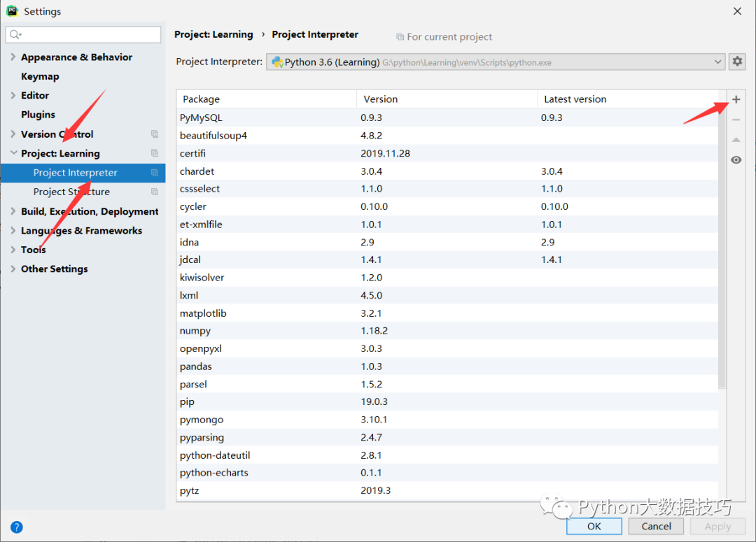Click the minus icon to uninstall package
The width and height of the screenshot is (756, 542).
[736, 120]
